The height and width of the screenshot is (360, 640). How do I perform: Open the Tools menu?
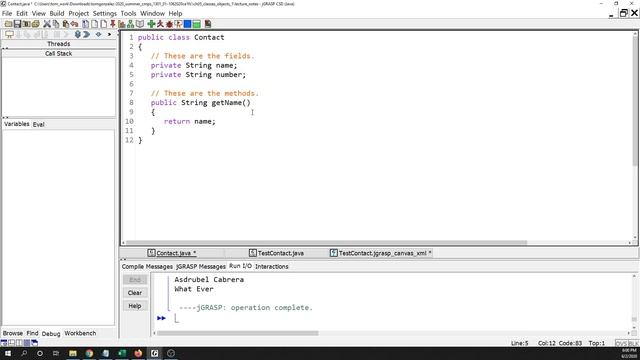click(x=128, y=13)
